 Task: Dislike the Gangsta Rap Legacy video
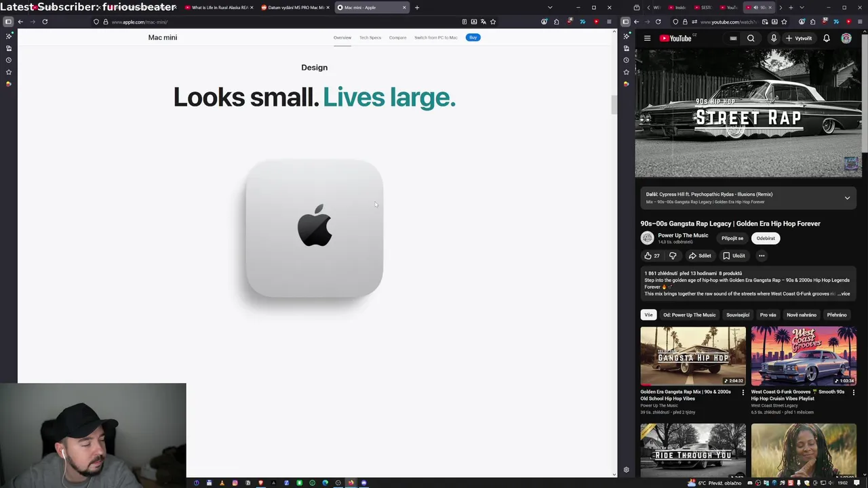(673, 256)
